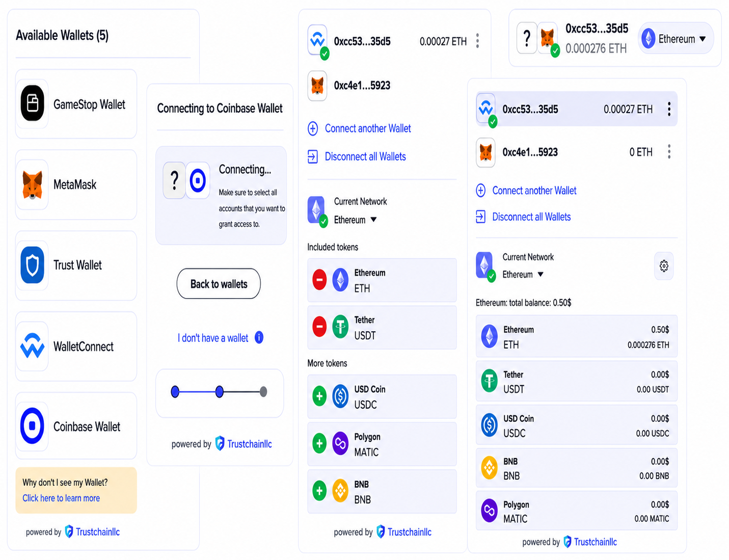Screen dimensions: 729x560
Task: Click the GameStop Wallet logo icon
Action: (x=33, y=103)
